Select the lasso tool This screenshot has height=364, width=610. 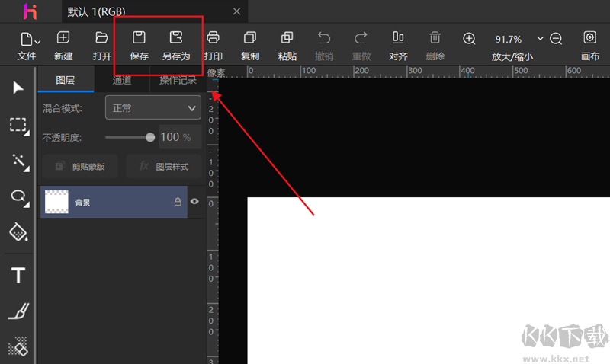coord(18,196)
